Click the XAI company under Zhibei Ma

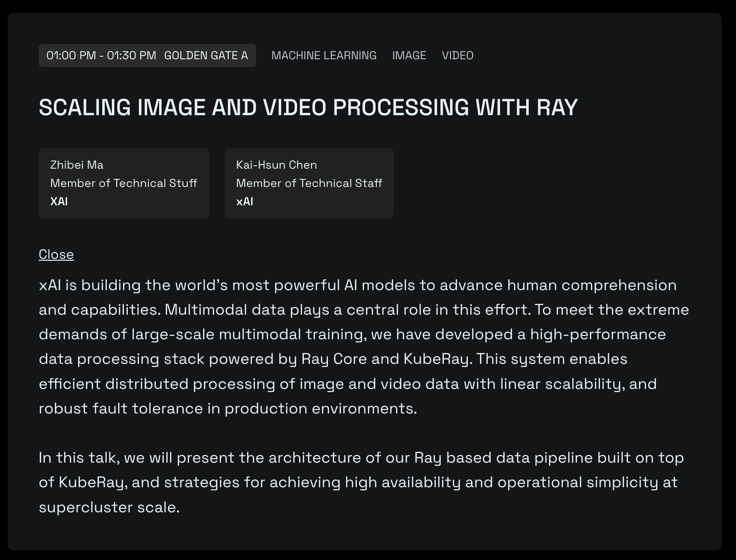[59, 201]
